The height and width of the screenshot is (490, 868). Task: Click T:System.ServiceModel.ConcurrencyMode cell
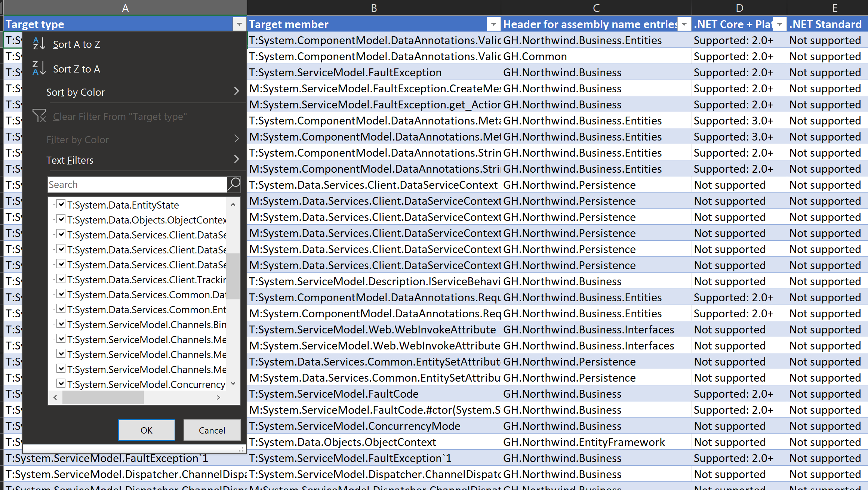point(374,426)
